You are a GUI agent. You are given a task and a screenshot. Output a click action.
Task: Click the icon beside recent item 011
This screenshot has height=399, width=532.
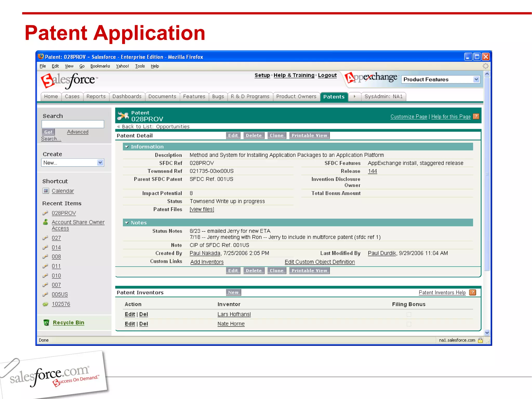(45, 266)
